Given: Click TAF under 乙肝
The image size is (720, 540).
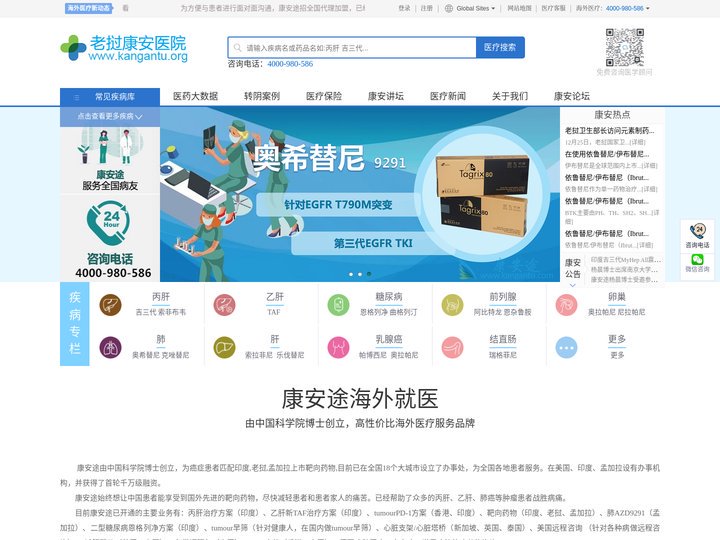Looking at the screenshot, I should (274, 312).
